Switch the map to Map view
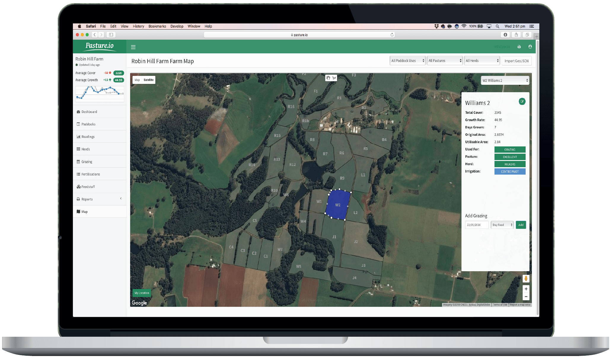 (137, 80)
